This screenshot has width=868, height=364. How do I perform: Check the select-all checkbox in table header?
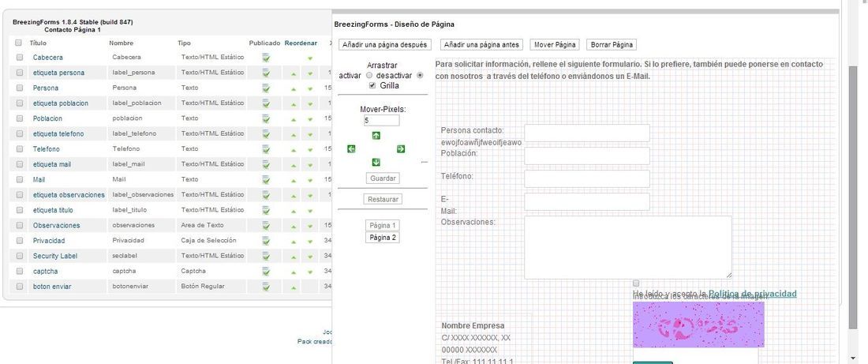(x=18, y=43)
